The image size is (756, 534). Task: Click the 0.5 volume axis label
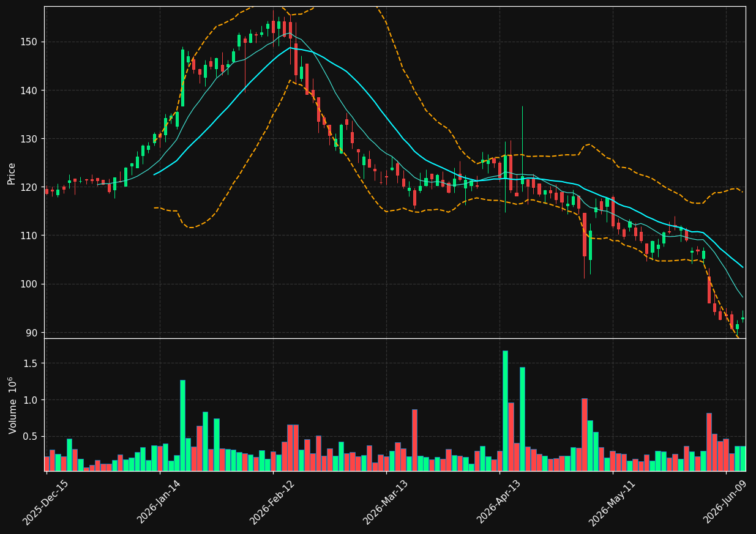coord(32,436)
